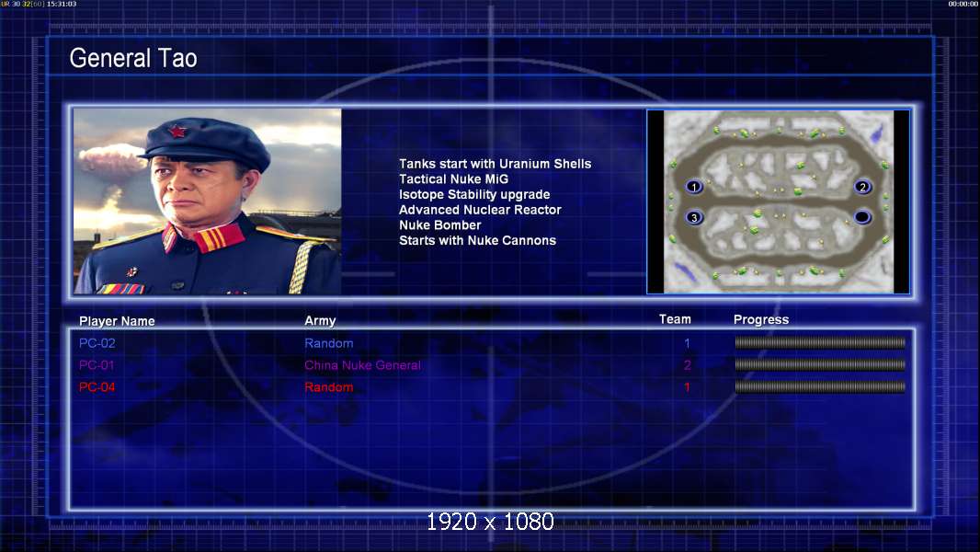Click PC-01 progress bar
This screenshot has height=552, width=980.
click(x=820, y=364)
